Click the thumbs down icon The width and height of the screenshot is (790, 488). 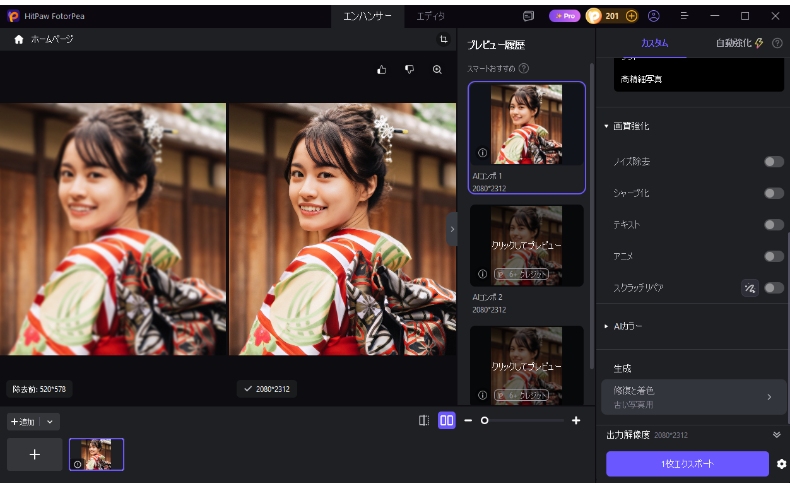pos(409,69)
